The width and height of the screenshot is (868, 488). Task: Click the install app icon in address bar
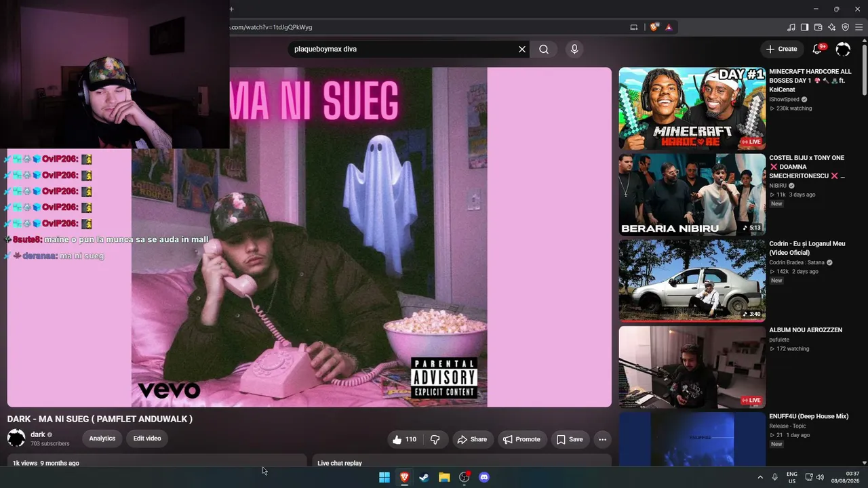coord(634,27)
